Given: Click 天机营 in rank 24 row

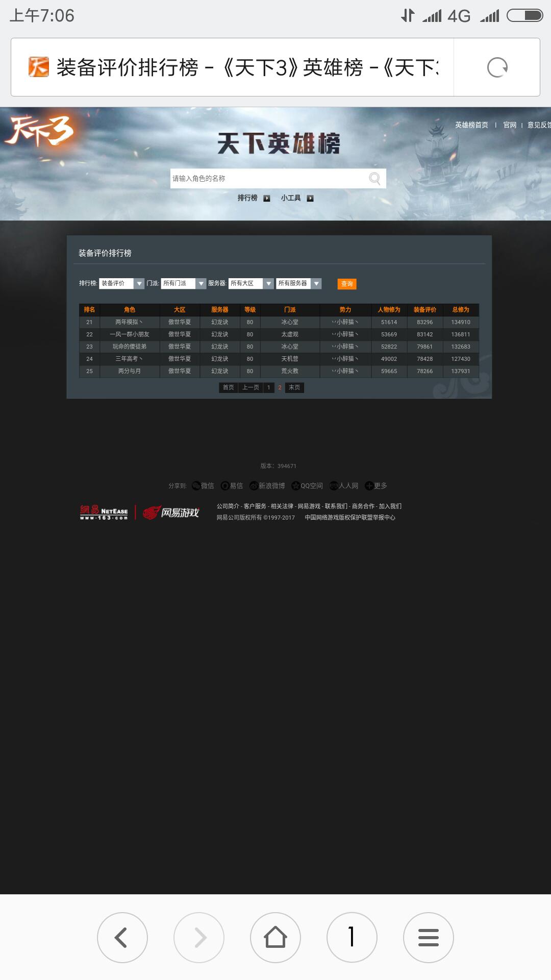Looking at the screenshot, I should [290, 359].
